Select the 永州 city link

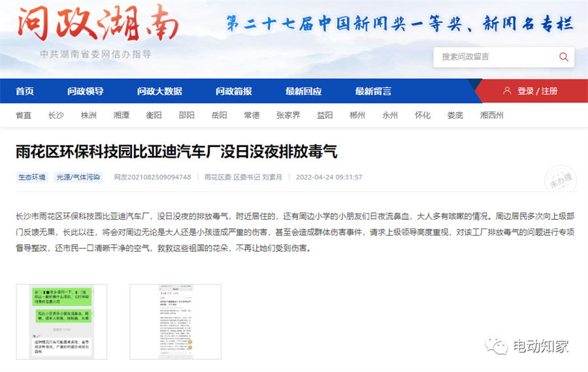390,116
